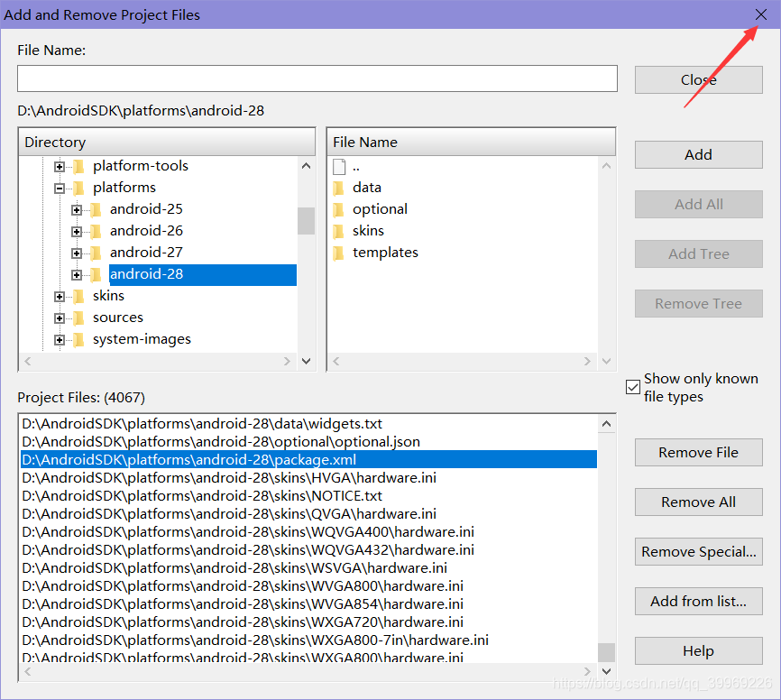
Task: Select templates in the File Name list
Action: click(x=385, y=253)
